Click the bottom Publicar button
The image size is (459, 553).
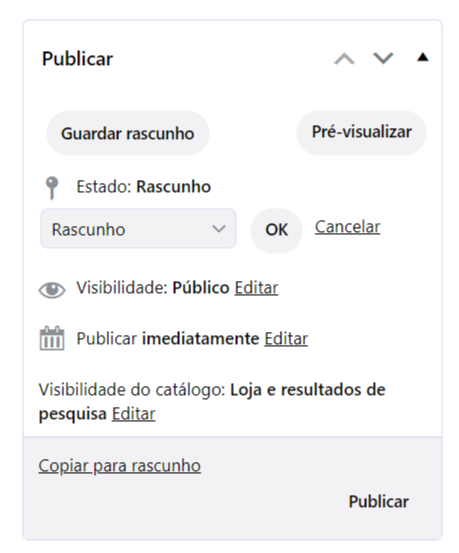pos(379,502)
